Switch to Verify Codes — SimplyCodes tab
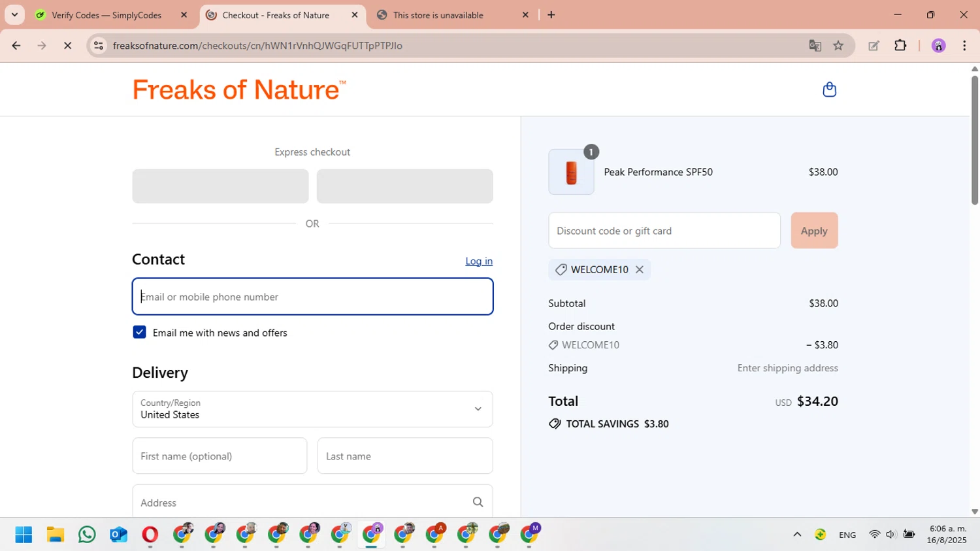This screenshot has width=980, height=551. click(x=106, y=15)
